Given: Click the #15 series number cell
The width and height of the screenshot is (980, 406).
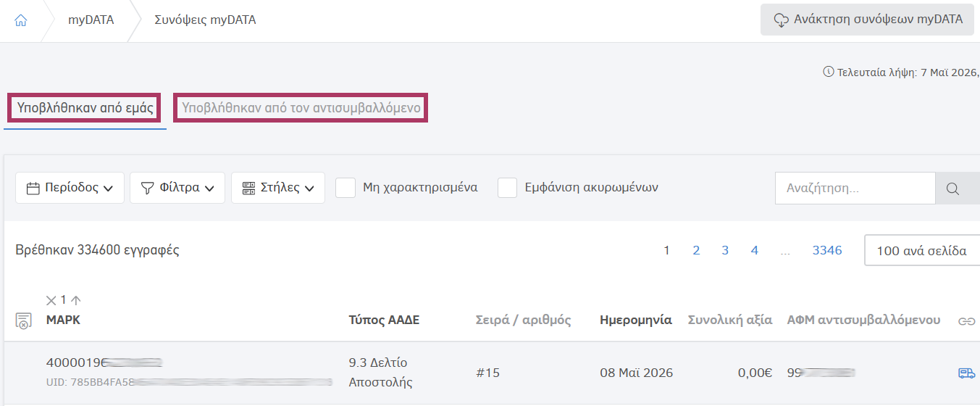Looking at the screenshot, I should 487,373.
